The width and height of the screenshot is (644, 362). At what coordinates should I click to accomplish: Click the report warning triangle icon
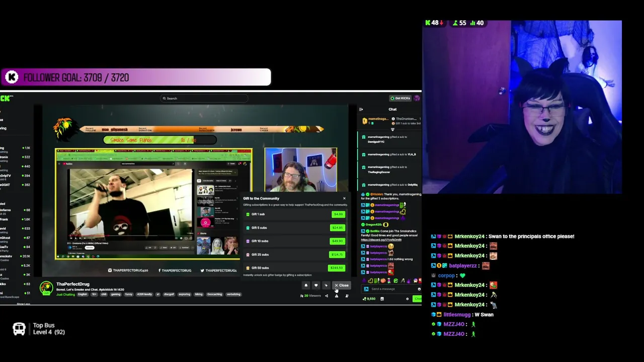(x=337, y=296)
